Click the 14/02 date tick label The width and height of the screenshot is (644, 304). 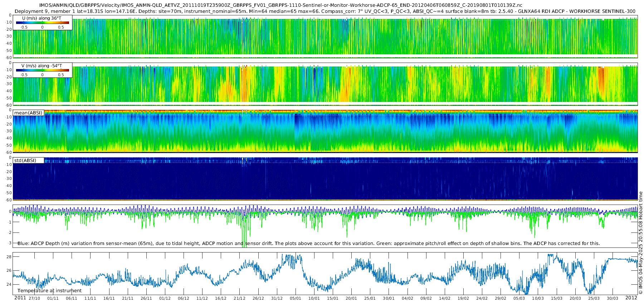click(x=445, y=298)
